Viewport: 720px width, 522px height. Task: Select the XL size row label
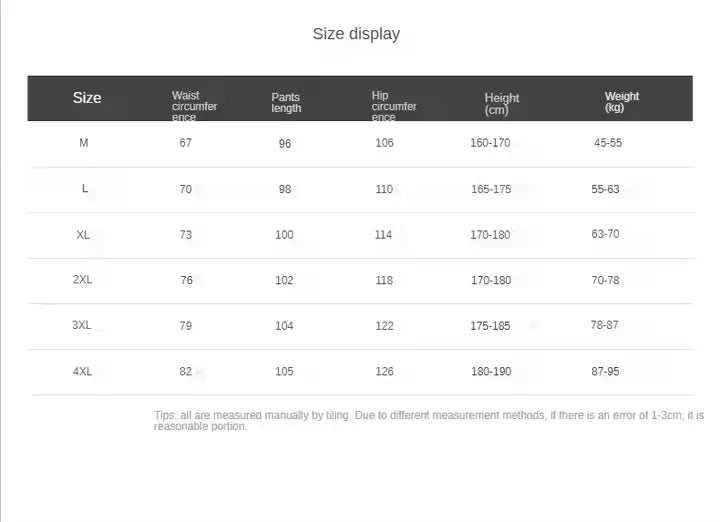pyautogui.click(x=83, y=235)
